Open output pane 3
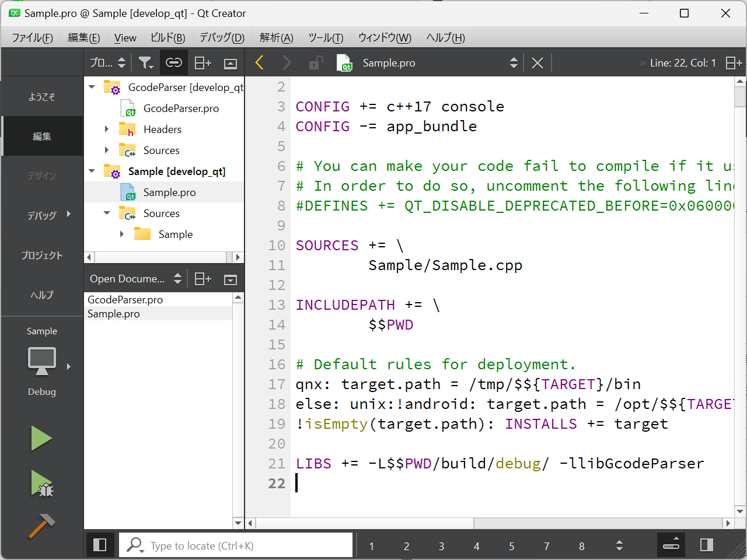747x560 pixels. pyautogui.click(x=442, y=546)
